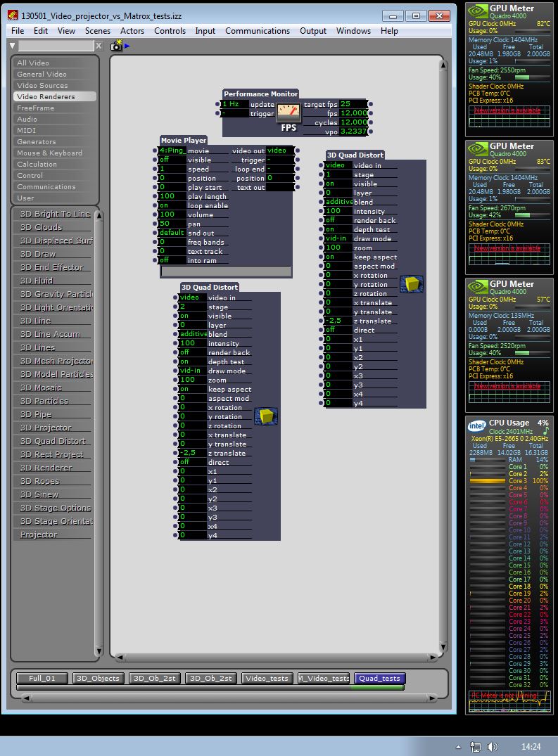The height and width of the screenshot is (756, 558).
Task: Click the Isadora icon in the title bar
Action: [x=13, y=15]
